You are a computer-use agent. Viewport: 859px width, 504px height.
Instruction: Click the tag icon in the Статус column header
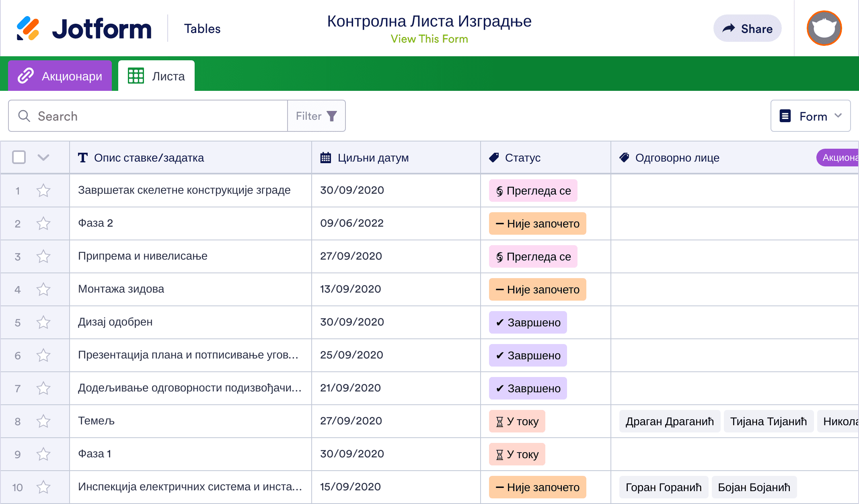click(x=494, y=157)
